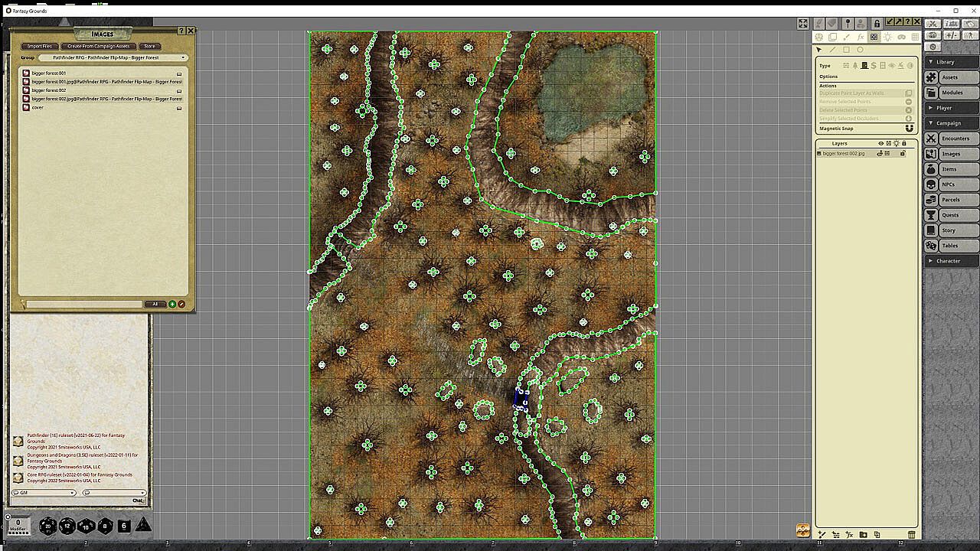Open the chat mode dropdown beside GM
Image resolution: width=980 pixels, height=551 pixels.
[115, 493]
